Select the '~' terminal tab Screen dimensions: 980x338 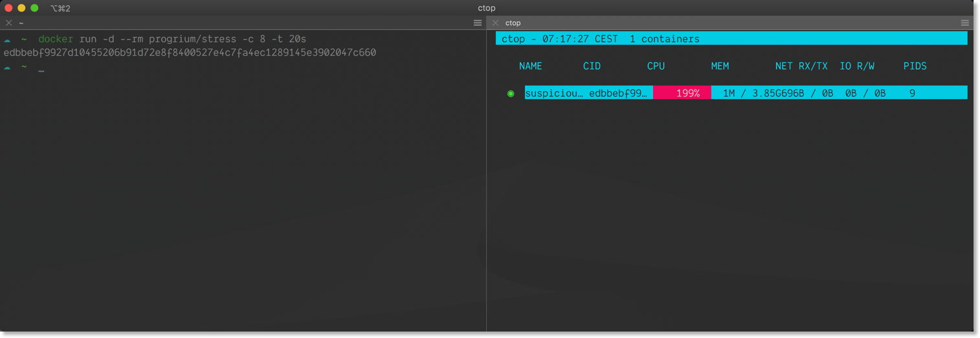pyautogui.click(x=21, y=23)
